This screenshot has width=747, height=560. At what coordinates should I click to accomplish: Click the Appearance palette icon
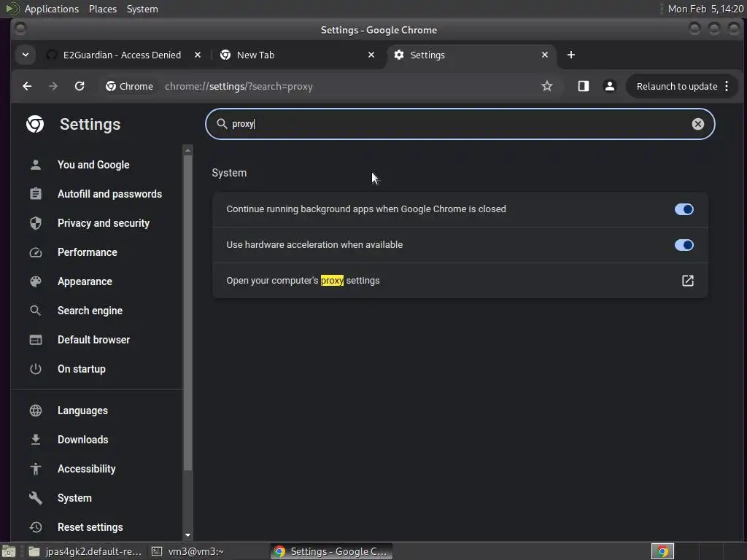click(36, 281)
